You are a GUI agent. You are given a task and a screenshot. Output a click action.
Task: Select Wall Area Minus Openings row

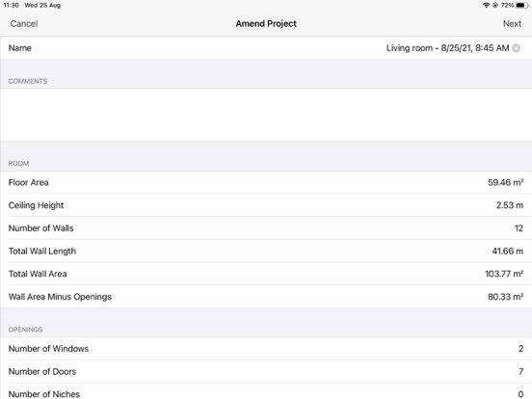point(266,297)
